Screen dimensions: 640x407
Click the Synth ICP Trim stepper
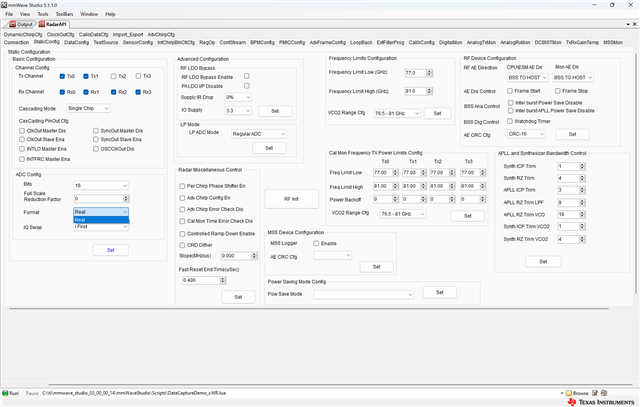582,166
